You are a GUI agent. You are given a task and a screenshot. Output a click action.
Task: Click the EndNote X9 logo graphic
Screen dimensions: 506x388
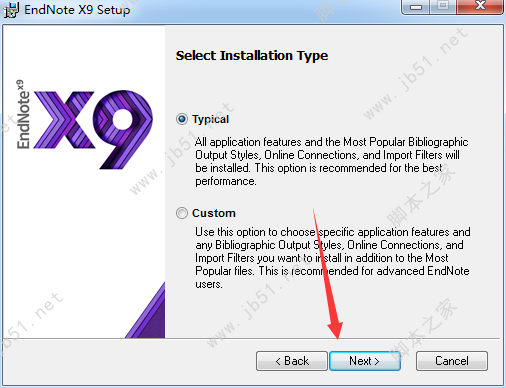[84, 125]
